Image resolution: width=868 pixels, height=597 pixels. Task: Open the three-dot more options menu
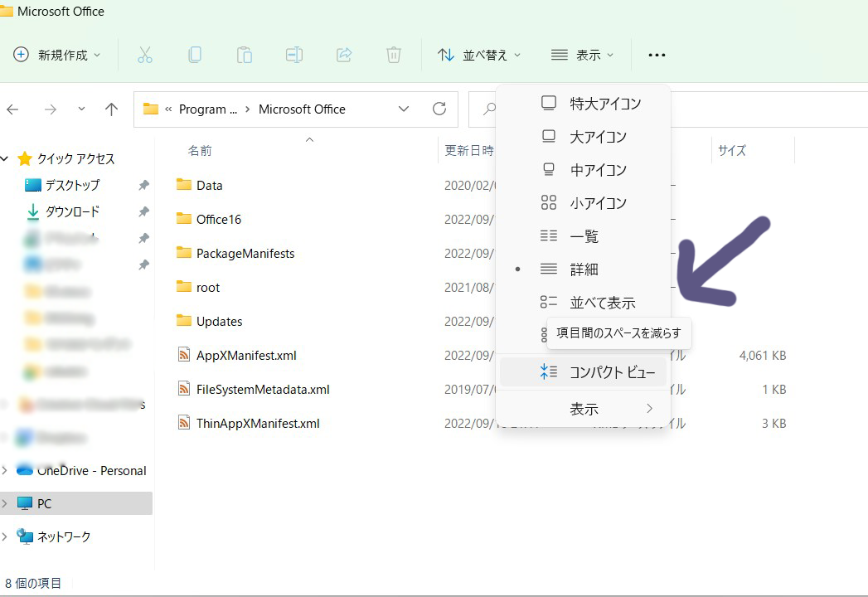click(x=657, y=55)
